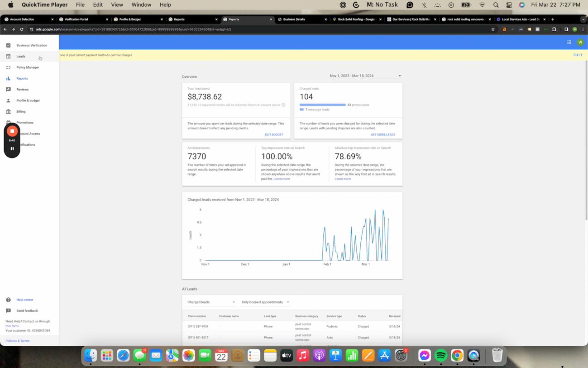Expand the Nov 1, 2023 - Mar 18, 2024 date range
588x368 pixels.
(x=365, y=76)
